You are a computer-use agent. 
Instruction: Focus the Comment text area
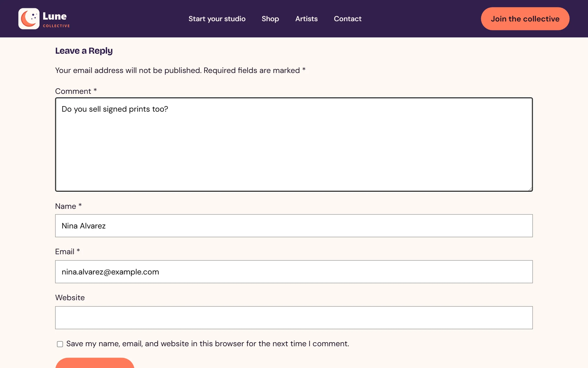[x=294, y=144]
